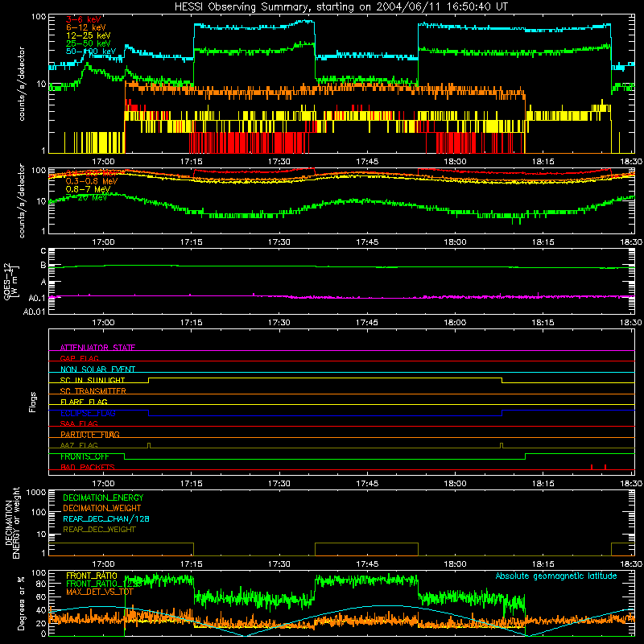Screen dimensions: 644x644
Task: Select the MAX_DET_VS_TOT legend label
Action: click(100, 592)
